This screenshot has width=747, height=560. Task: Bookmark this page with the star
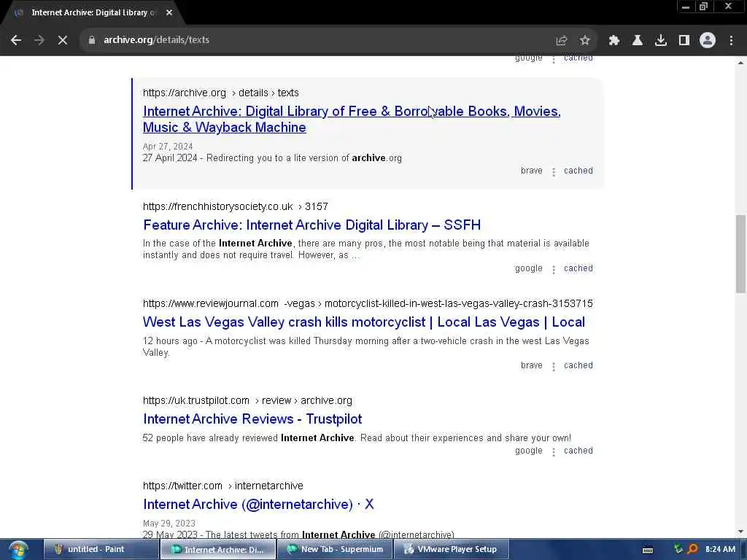point(585,41)
